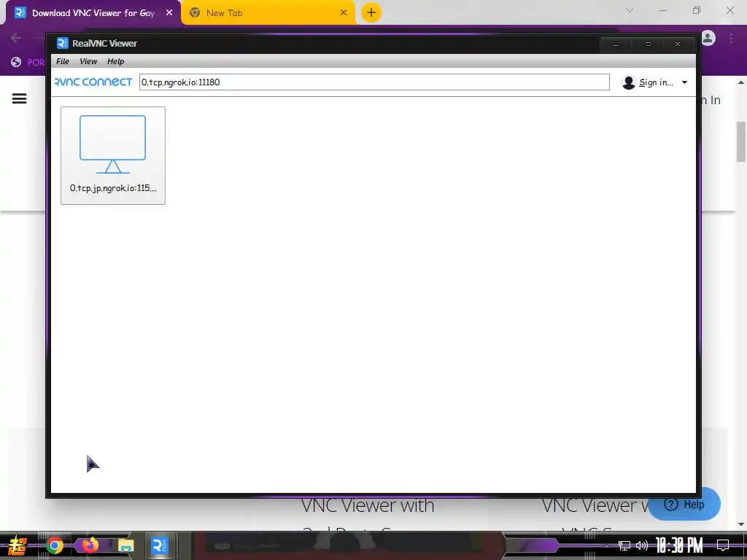Switch to the Download VNC Viewer browser tab
The height and width of the screenshot is (560, 747).
[x=93, y=13]
